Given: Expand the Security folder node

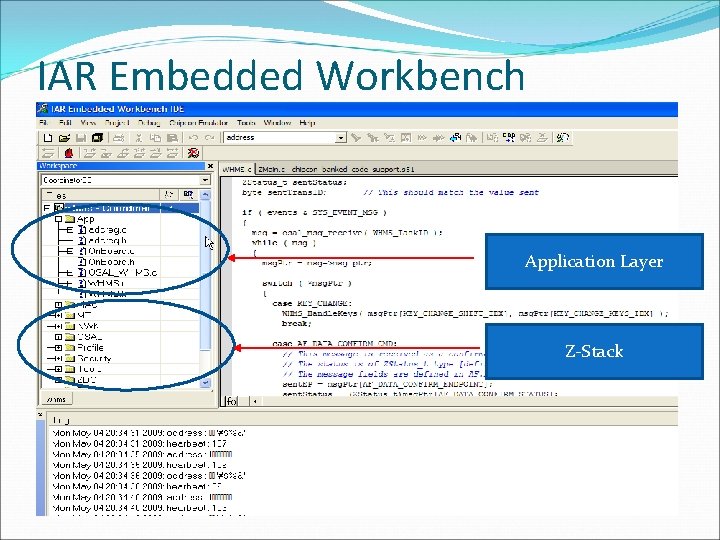Looking at the screenshot, I should click(58, 358).
